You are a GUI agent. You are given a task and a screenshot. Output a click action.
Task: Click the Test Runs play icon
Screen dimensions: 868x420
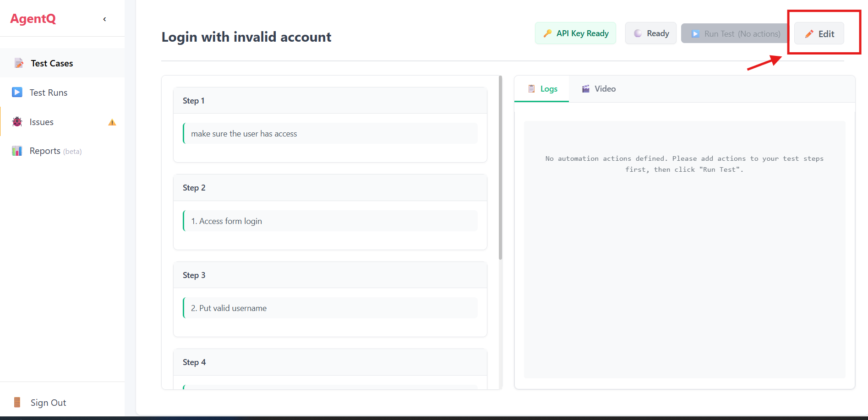pos(17,93)
